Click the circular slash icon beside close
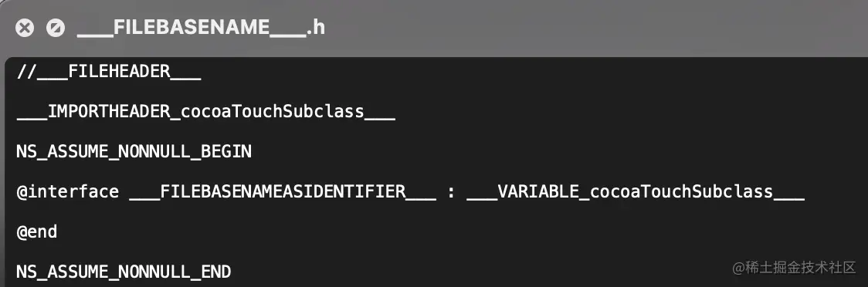 click(x=56, y=28)
